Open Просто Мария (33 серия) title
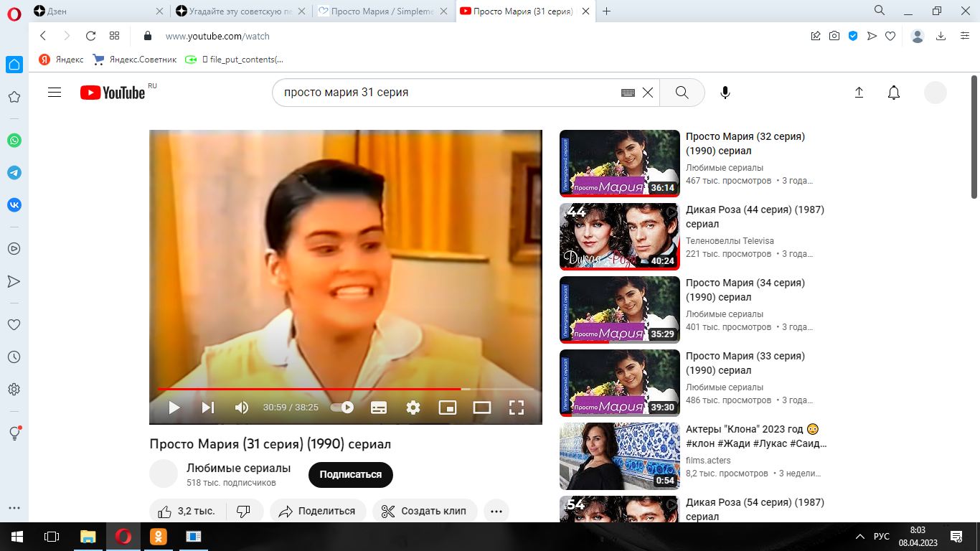Viewport: 980px width, 551px height. tap(745, 363)
